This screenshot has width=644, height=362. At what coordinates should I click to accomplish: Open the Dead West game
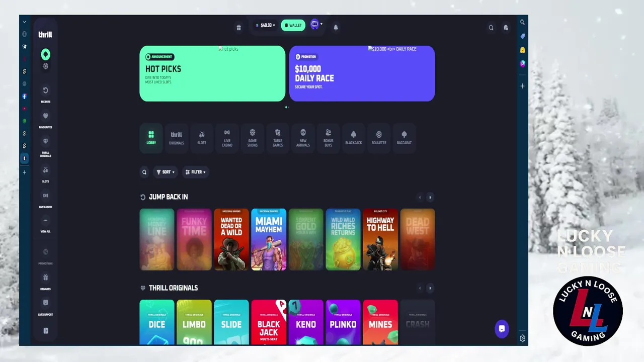pyautogui.click(x=418, y=239)
